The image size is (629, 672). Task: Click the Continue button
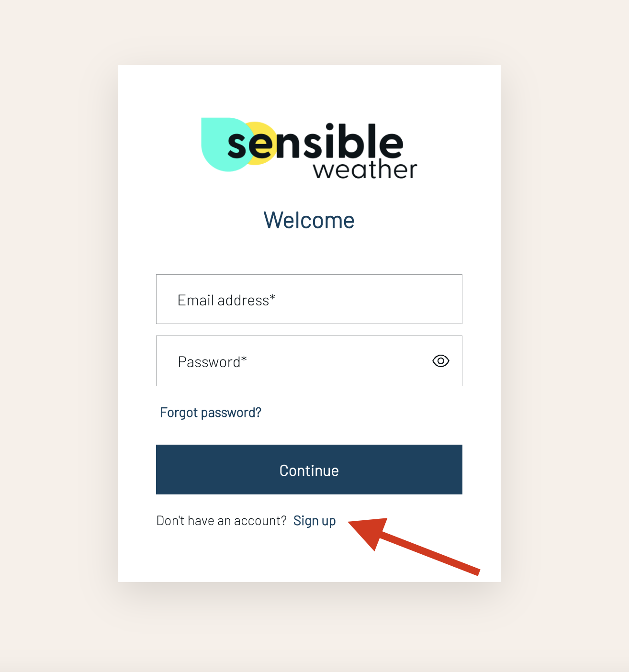[x=309, y=470]
